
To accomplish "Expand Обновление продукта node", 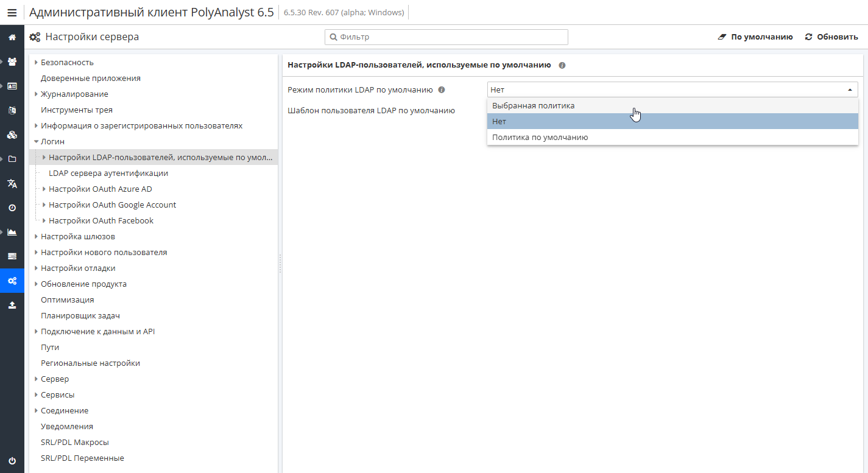I will point(36,284).
